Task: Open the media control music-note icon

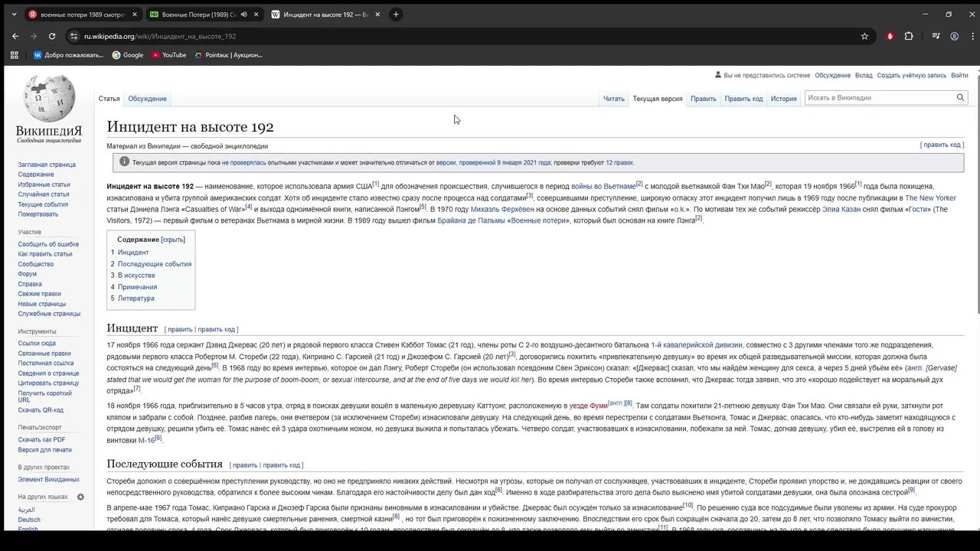Action: click(936, 36)
